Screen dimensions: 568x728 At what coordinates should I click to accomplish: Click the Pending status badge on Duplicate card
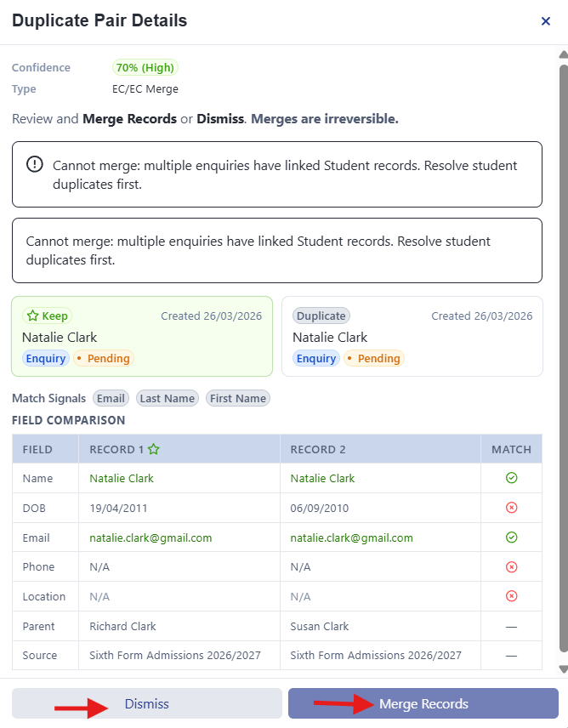(374, 358)
